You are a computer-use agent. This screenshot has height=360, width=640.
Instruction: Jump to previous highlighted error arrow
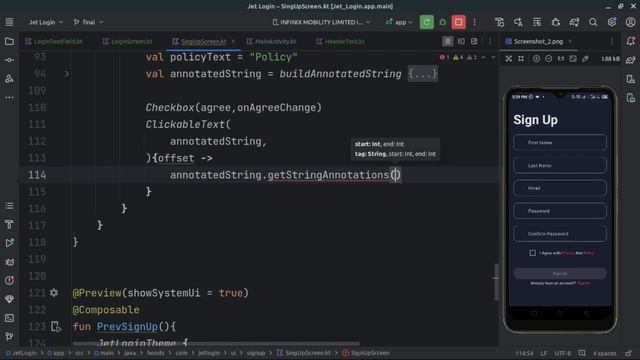click(x=484, y=57)
